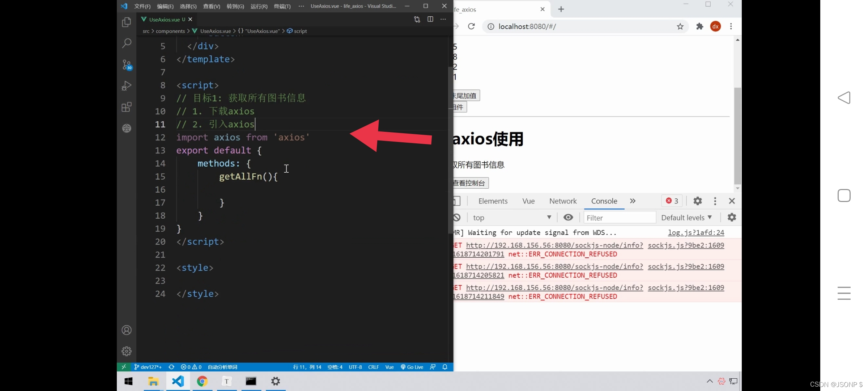Open Source Control with 30 changes

click(x=127, y=65)
